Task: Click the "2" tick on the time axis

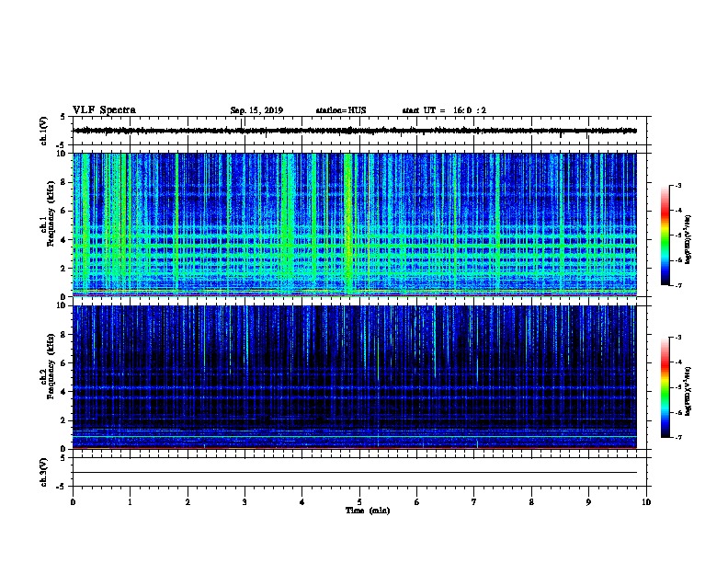Action: pos(188,502)
